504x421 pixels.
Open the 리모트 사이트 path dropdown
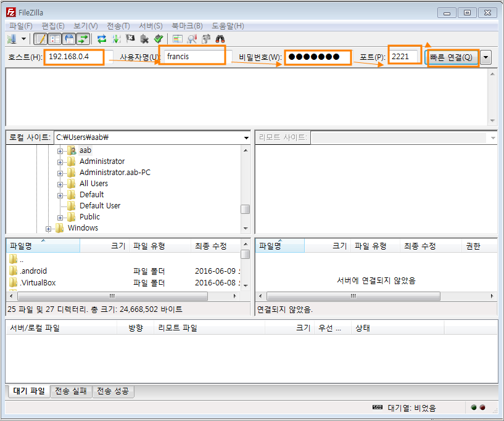(x=493, y=138)
